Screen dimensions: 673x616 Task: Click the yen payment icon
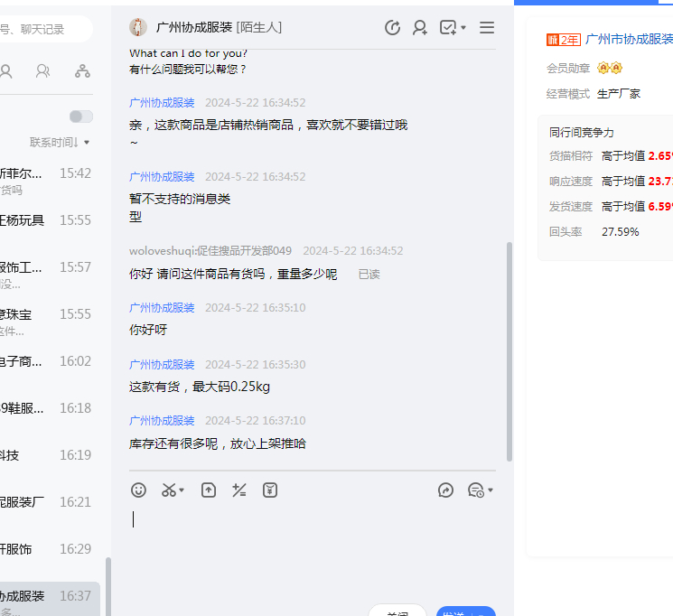[x=270, y=490]
